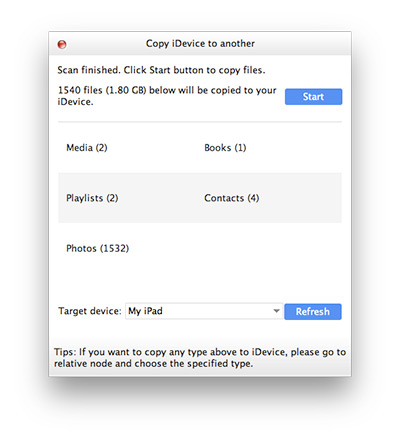Select the Media (2) category
This screenshot has height=443, width=400.
coord(87,148)
